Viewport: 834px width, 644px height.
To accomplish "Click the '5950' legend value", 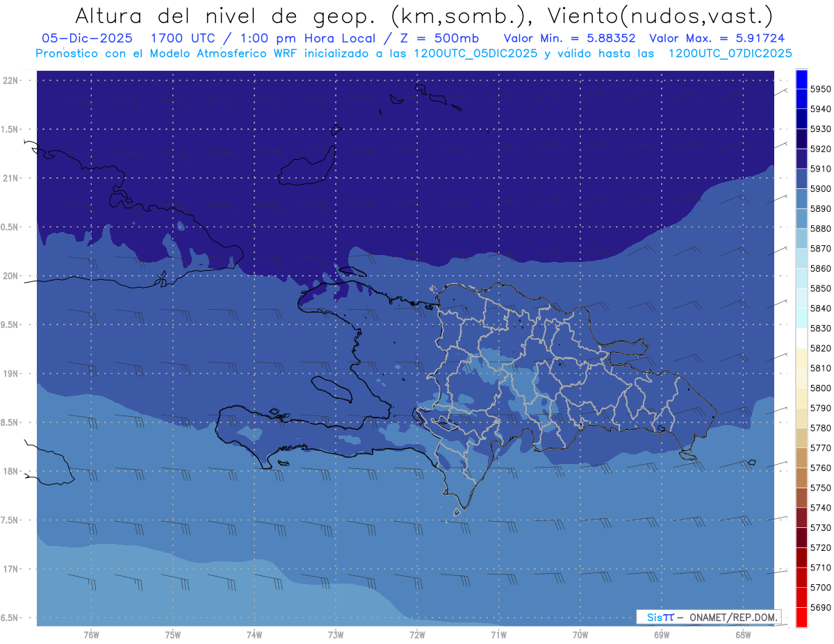I will click(x=821, y=89).
